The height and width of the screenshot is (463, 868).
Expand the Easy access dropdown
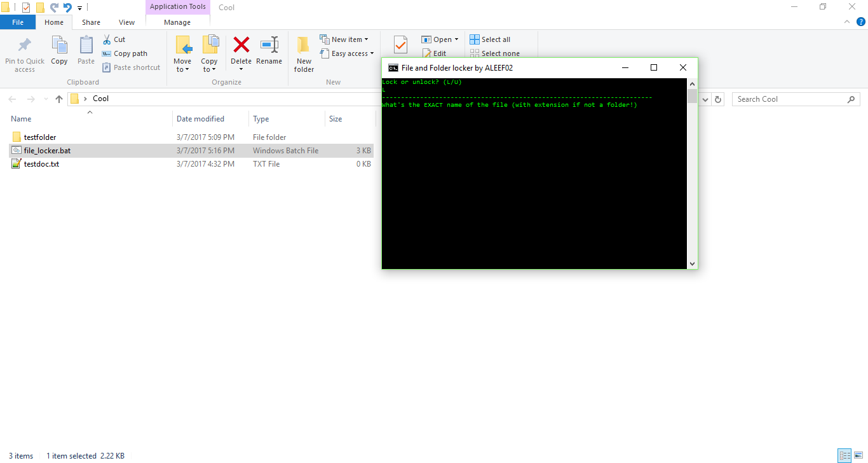[x=347, y=53]
